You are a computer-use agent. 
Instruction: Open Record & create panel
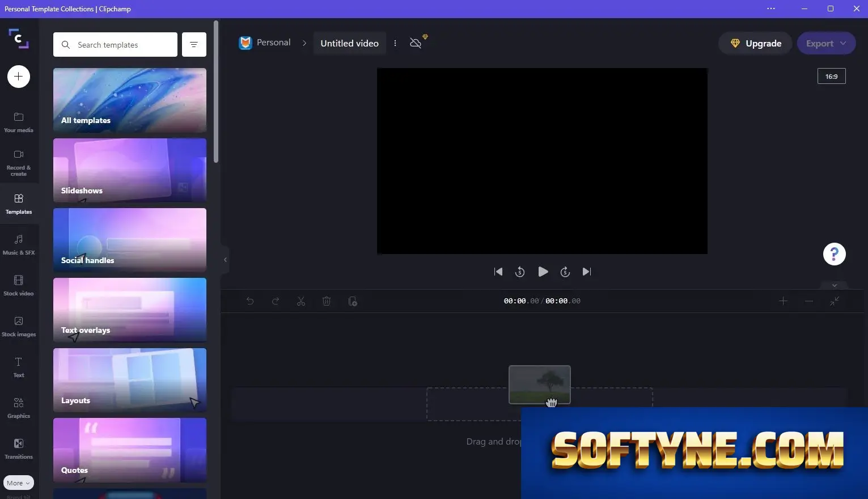click(x=19, y=162)
